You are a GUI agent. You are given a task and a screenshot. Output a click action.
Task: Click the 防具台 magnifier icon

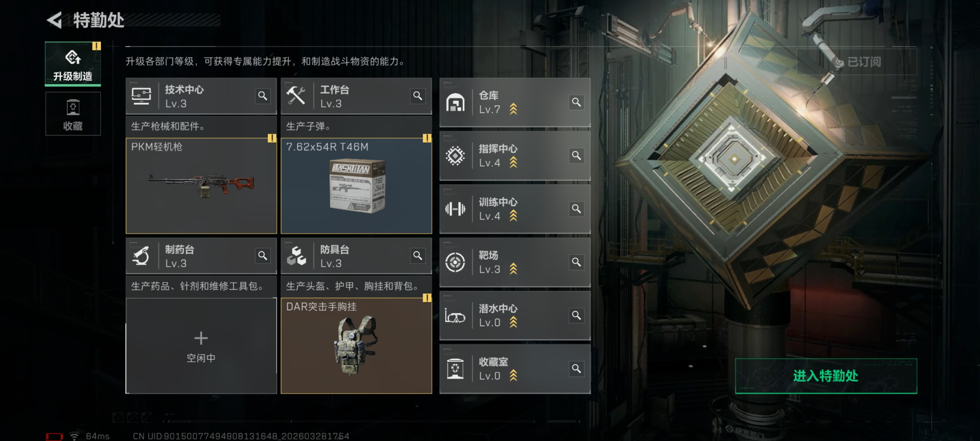click(418, 256)
